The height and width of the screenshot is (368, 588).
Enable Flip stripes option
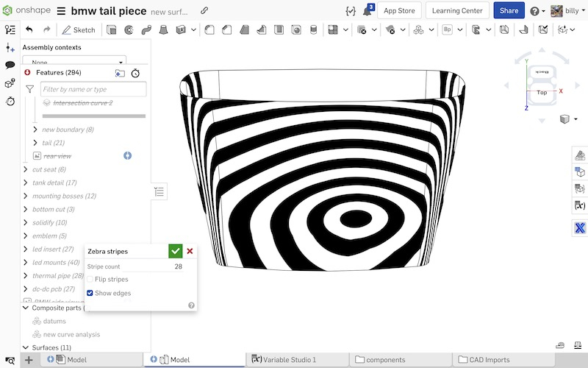[x=90, y=280]
